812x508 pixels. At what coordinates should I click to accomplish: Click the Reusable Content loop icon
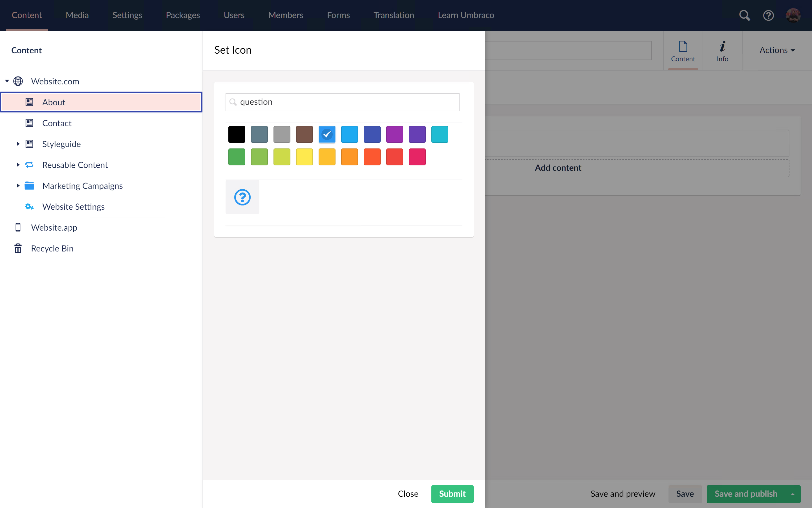[30, 165]
